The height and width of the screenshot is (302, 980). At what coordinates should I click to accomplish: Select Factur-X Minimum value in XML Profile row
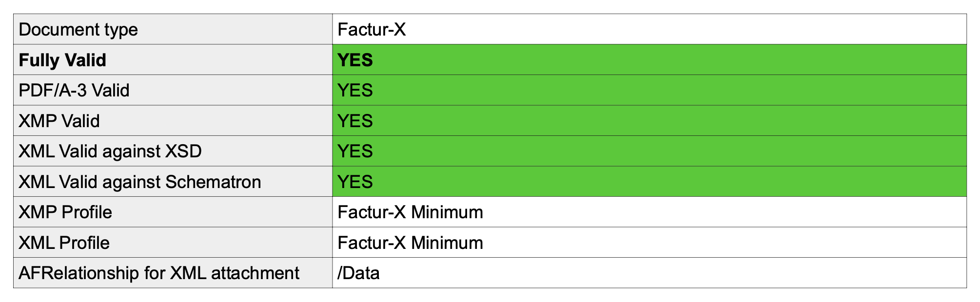point(410,243)
